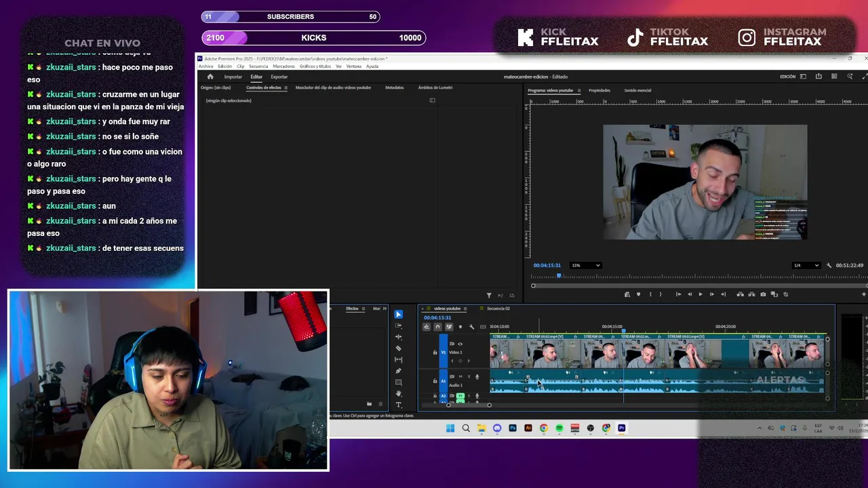Open the Home screen icon

pyautogui.click(x=210, y=77)
